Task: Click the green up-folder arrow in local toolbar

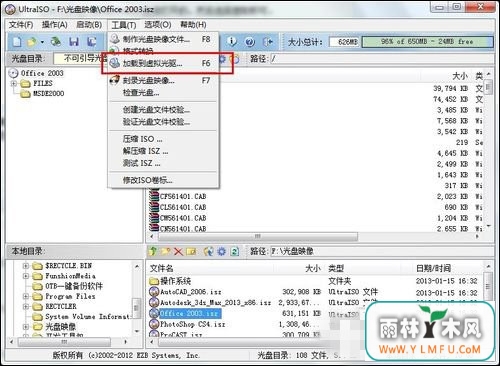Action: pyautogui.click(x=153, y=251)
